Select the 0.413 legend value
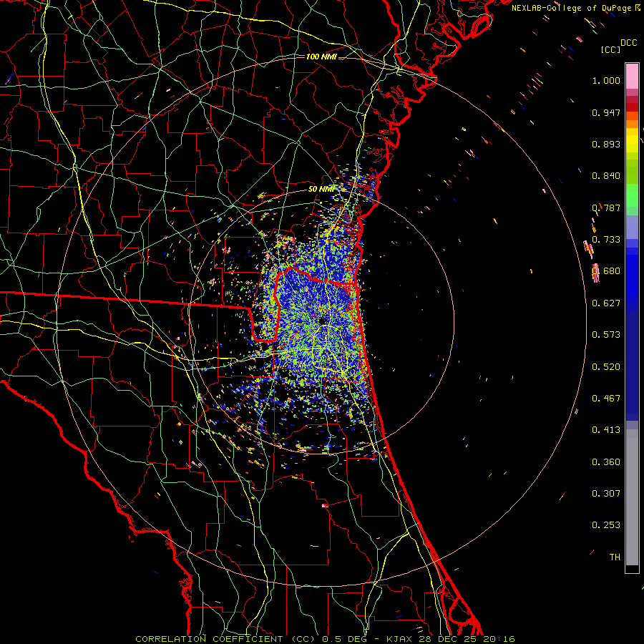Screen dimensions: 644x644 click(606, 430)
